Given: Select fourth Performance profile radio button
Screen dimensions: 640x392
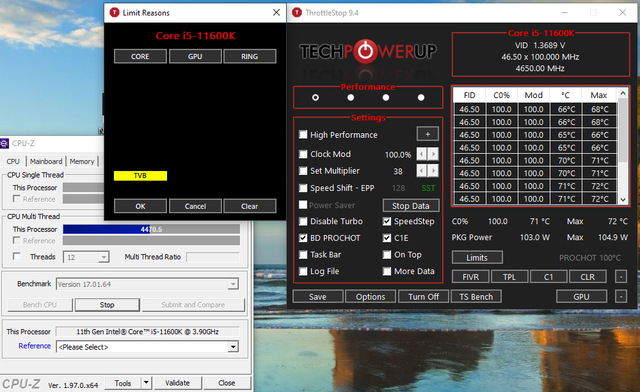Looking at the screenshot, I should pos(421,98).
